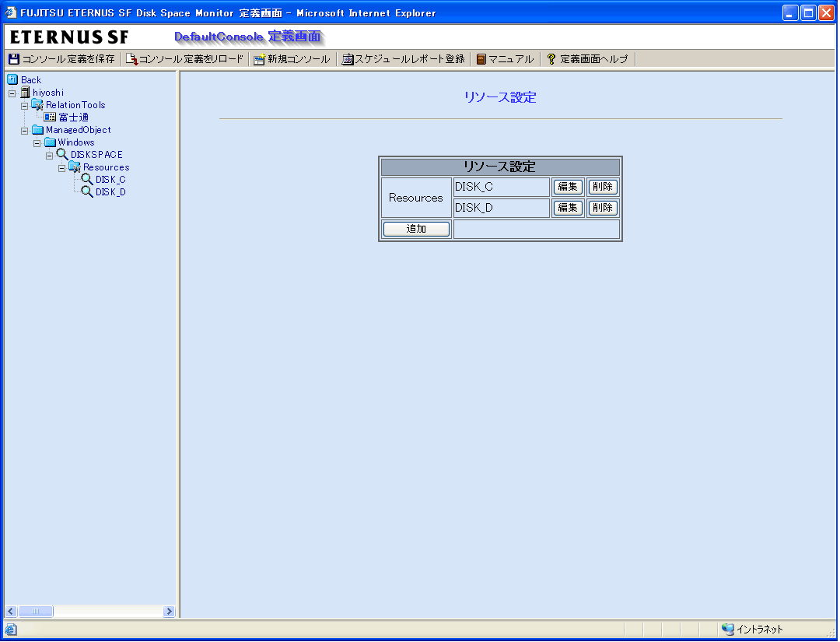Click the save console definition floppy icon
This screenshot has width=840, height=642.
(14, 59)
